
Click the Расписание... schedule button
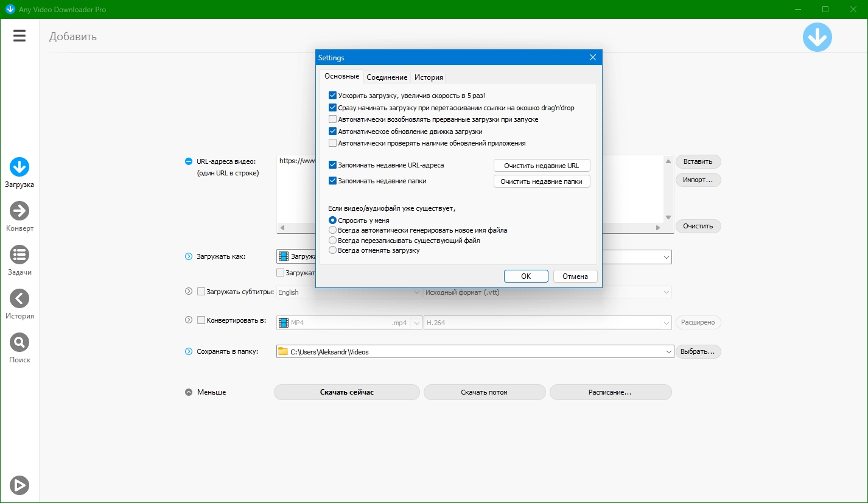[x=611, y=392]
